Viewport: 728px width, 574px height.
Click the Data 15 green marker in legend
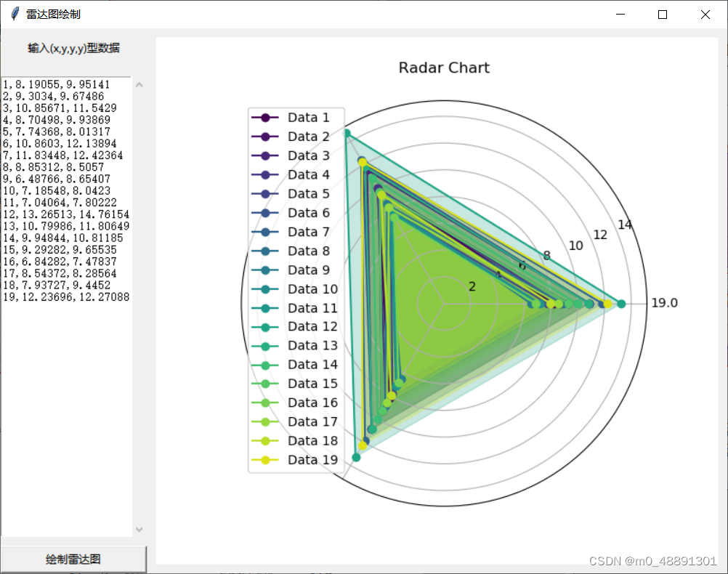click(265, 383)
